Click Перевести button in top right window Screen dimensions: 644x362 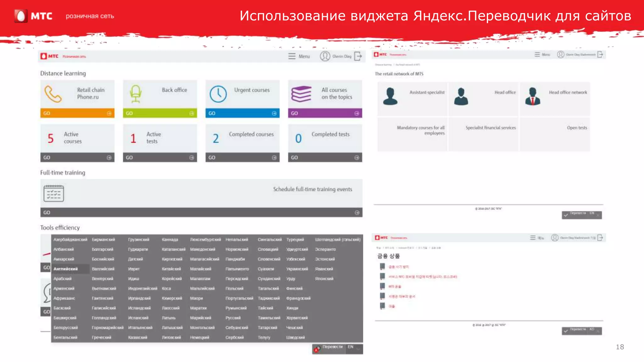575,215
